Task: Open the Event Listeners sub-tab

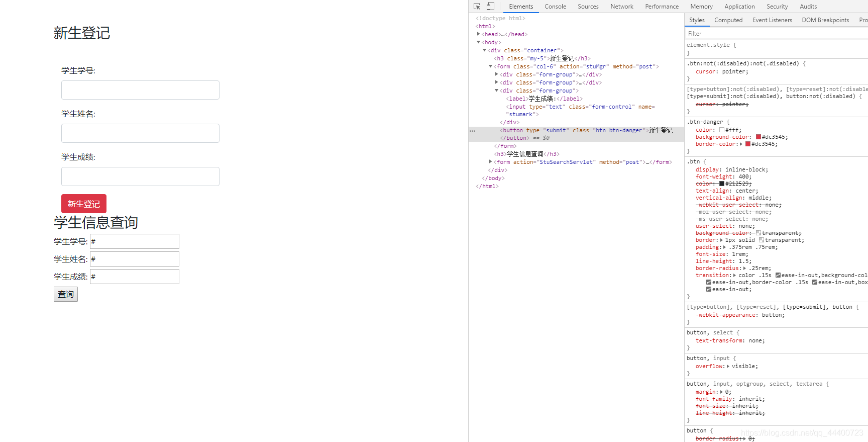Action: tap(772, 20)
